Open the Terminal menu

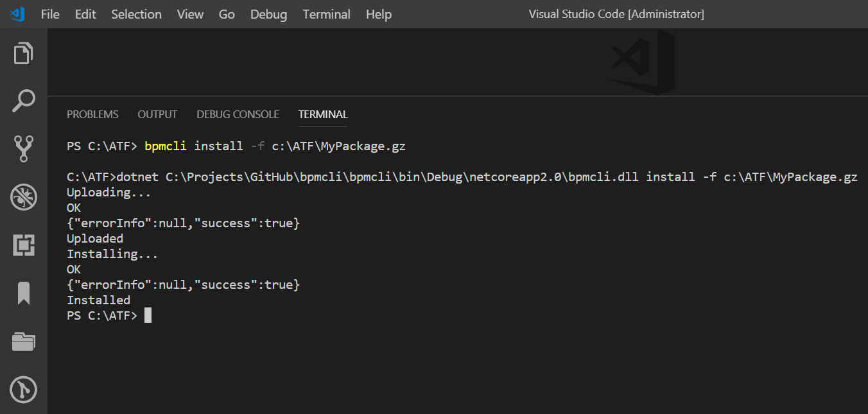[326, 14]
